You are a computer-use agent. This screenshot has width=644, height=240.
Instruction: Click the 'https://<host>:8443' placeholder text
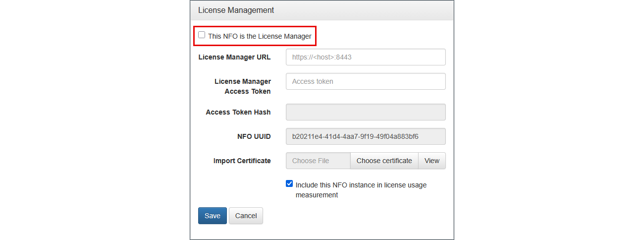[322, 57]
